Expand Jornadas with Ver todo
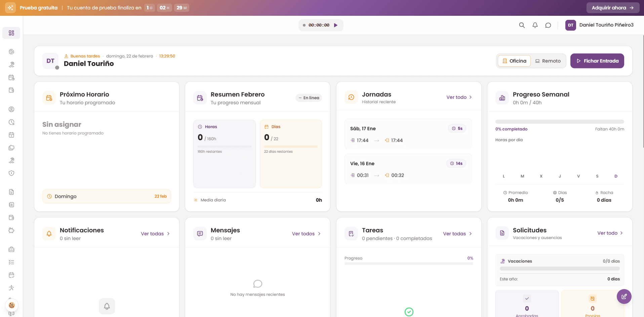 point(459,97)
